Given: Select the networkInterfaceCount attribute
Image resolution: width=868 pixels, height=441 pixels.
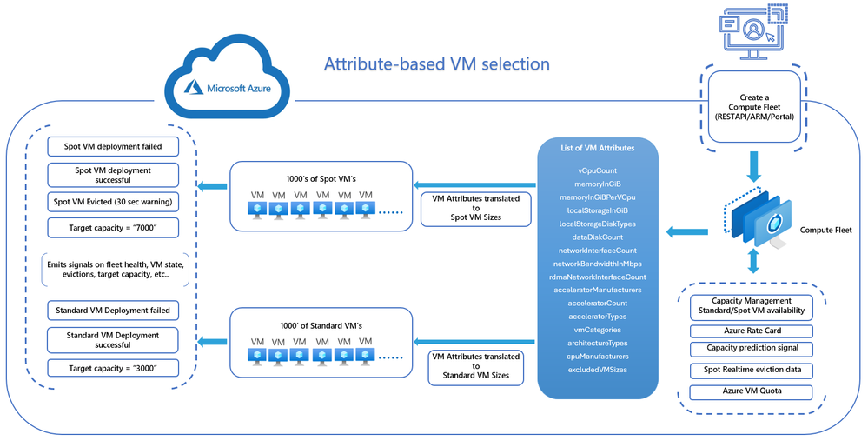Looking at the screenshot, I should coord(598,251).
